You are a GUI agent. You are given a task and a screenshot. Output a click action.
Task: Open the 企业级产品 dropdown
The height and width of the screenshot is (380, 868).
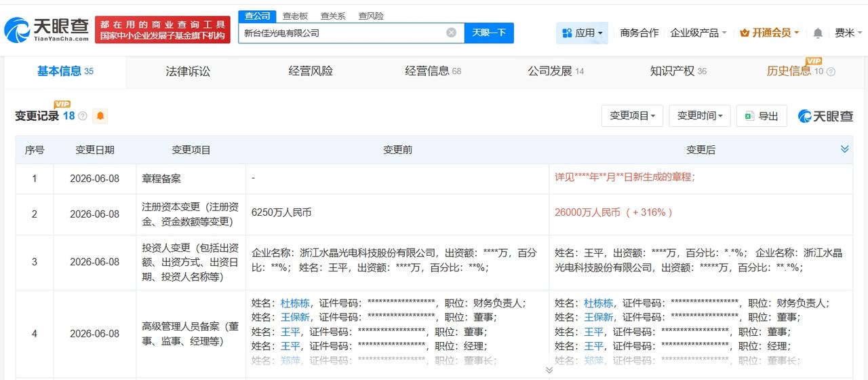point(698,33)
